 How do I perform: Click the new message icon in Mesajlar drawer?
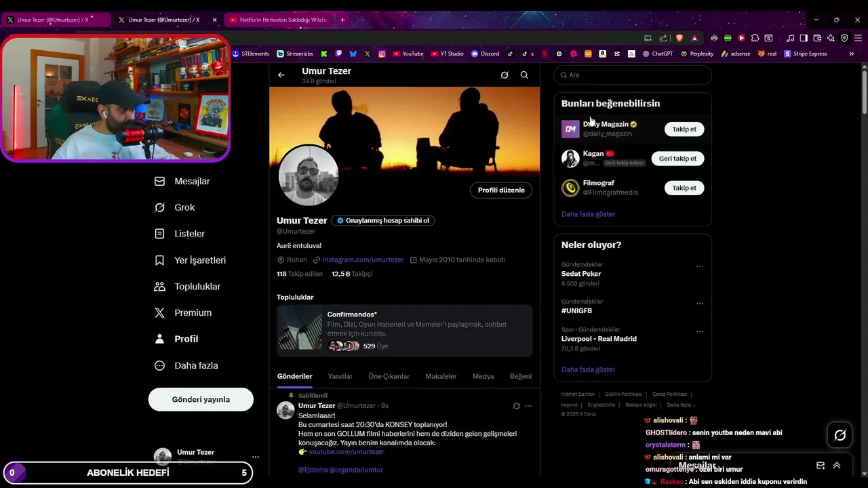click(821, 466)
